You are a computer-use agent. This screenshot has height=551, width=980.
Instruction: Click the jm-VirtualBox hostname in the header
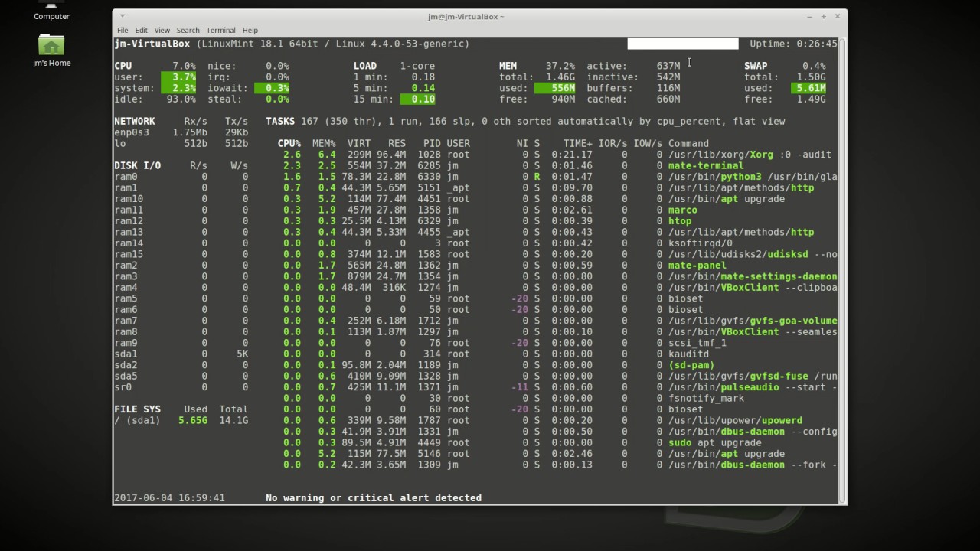[x=152, y=44]
